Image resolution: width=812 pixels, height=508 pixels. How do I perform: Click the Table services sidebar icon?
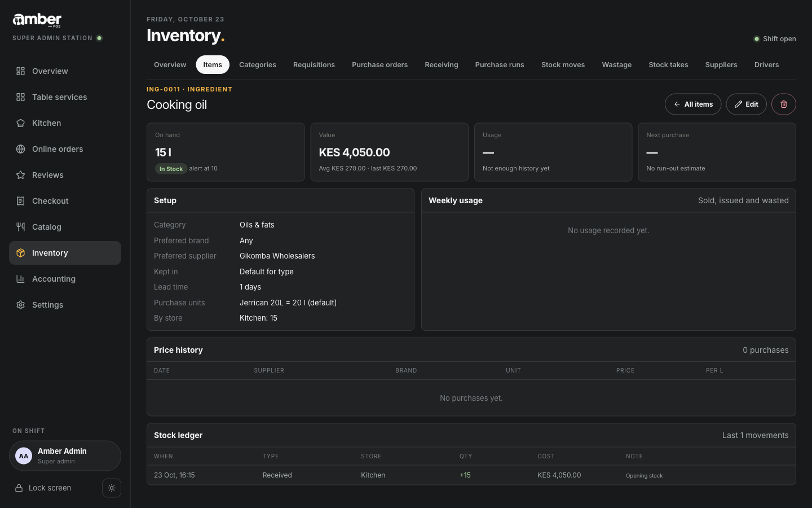click(21, 97)
